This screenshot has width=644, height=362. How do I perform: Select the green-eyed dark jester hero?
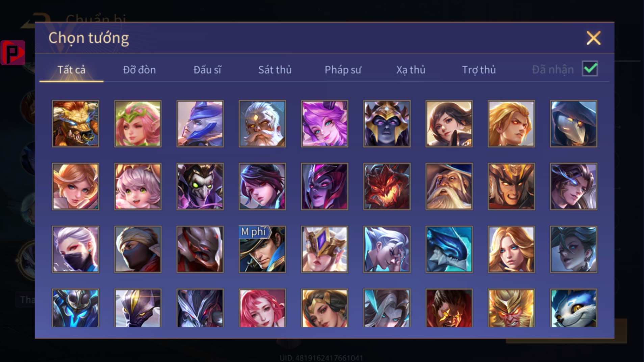tap(200, 187)
